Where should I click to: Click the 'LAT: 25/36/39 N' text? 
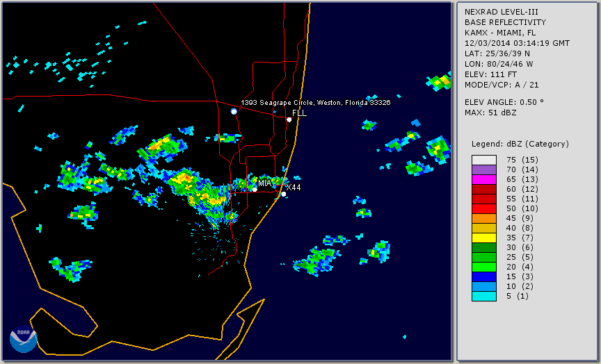pyautogui.click(x=497, y=53)
